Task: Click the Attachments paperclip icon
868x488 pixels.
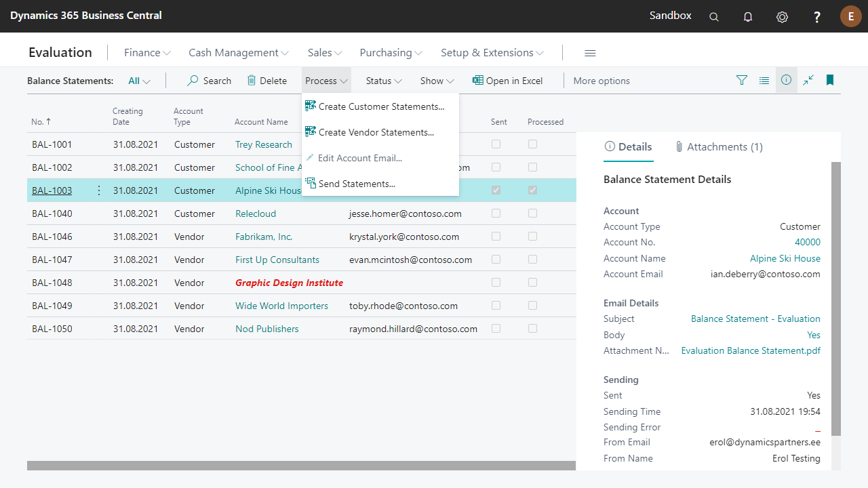Action: (x=679, y=146)
